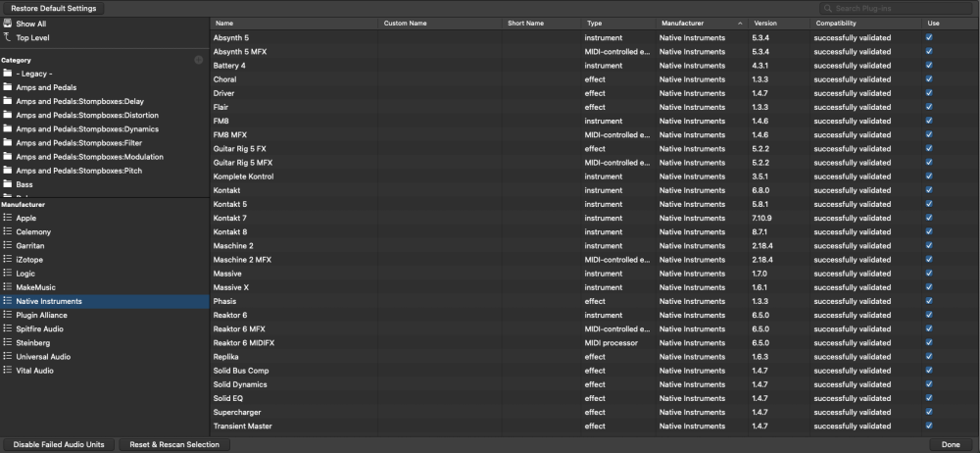Disable Use for Massive X

click(929, 287)
